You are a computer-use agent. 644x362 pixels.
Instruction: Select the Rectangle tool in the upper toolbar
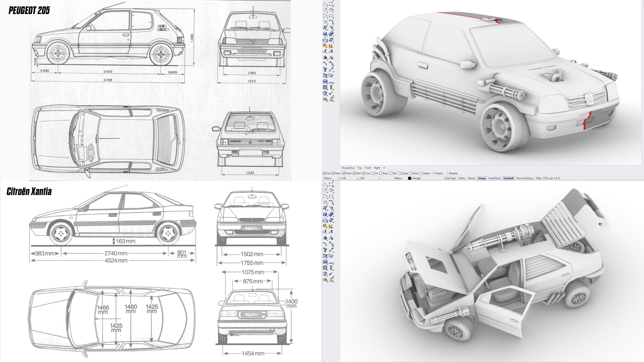pyautogui.click(x=331, y=16)
